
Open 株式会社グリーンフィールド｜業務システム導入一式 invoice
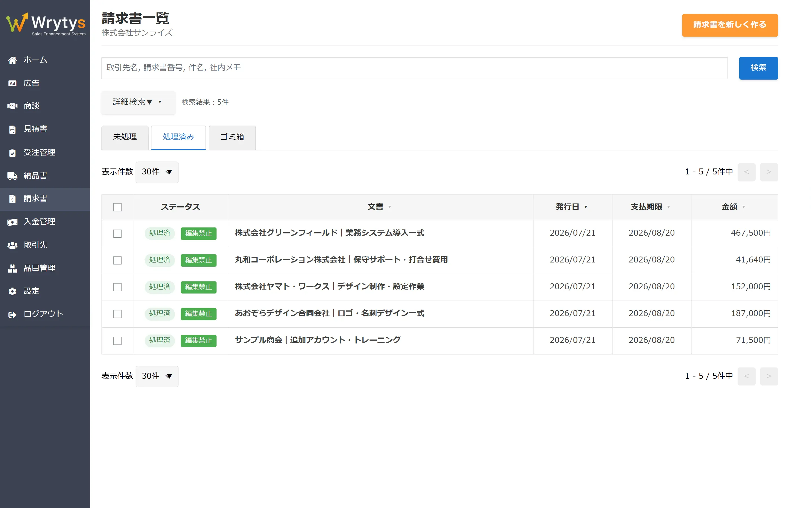click(330, 233)
